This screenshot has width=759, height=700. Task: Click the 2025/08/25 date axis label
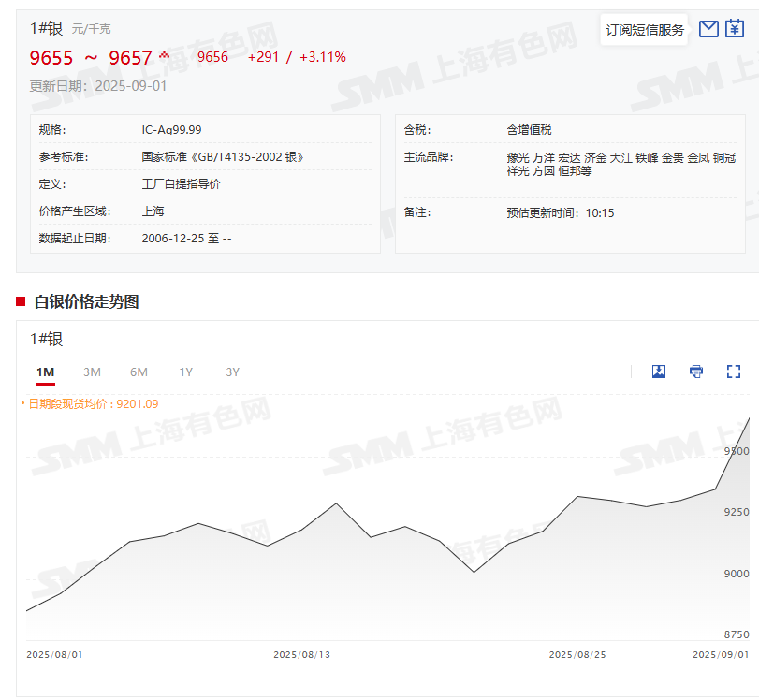(x=577, y=654)
